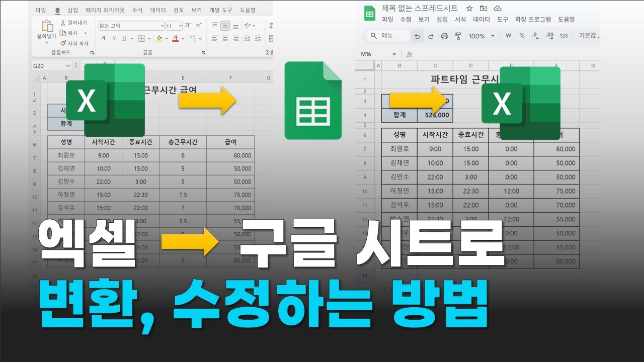Apply borders with the Excel grid icon
Image resolution: width=644 pixels, height=362 pixels.
[142, 38]
